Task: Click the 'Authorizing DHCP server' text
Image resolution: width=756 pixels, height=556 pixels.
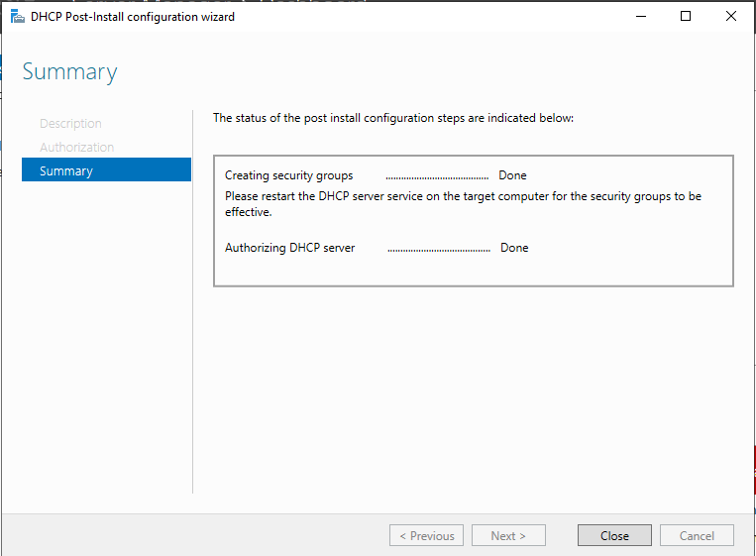Action: point(289,248)
